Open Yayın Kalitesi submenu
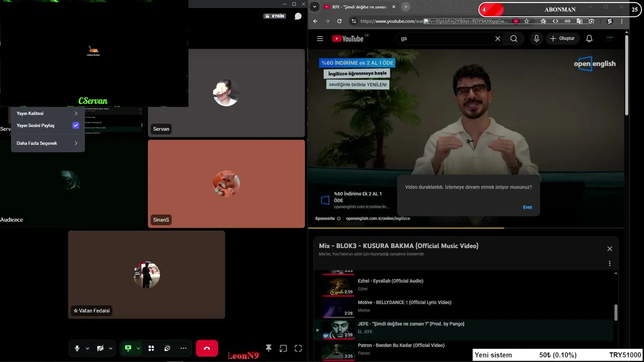This screenshot has width=644, height=362. pyautogui.click(x=48, y=114)
